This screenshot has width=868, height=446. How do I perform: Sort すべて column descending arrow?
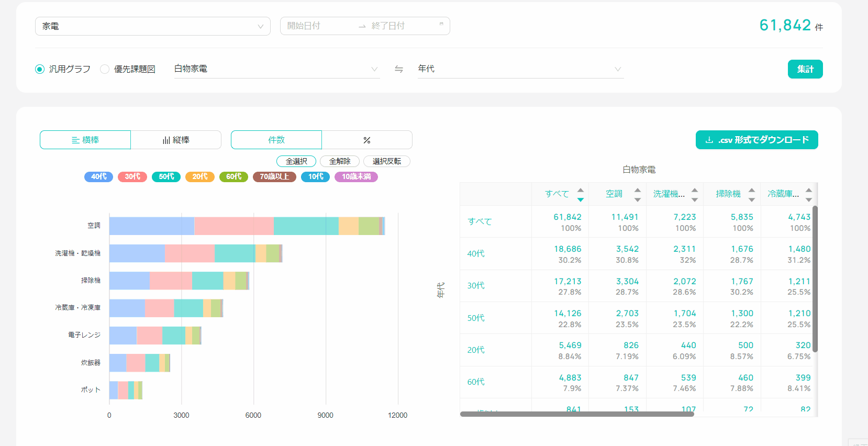point(580,199)
